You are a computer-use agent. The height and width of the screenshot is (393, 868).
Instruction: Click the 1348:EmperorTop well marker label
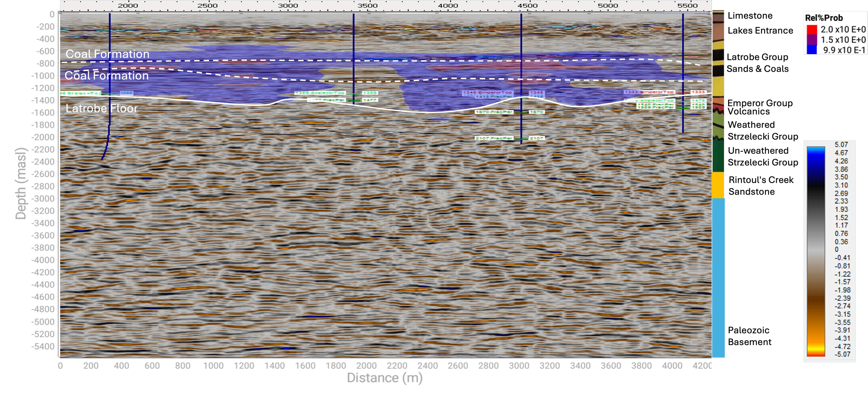[x=487, y=93]
